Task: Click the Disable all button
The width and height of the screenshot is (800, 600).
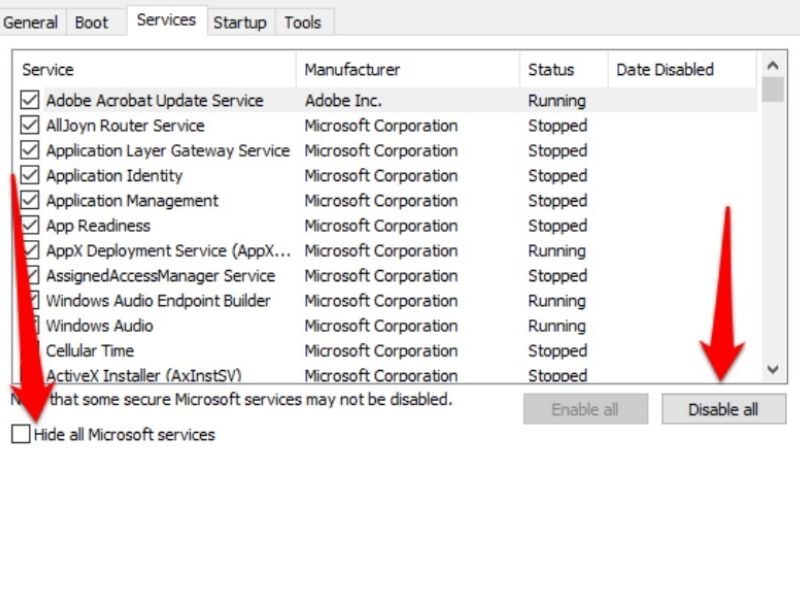Action: 723,409
